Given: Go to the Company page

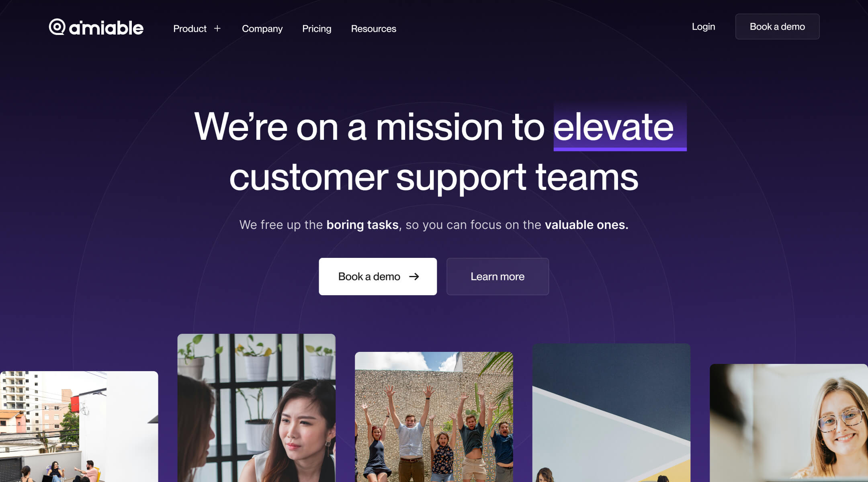Looking at the screenshot, I should (x=262, y=29).
